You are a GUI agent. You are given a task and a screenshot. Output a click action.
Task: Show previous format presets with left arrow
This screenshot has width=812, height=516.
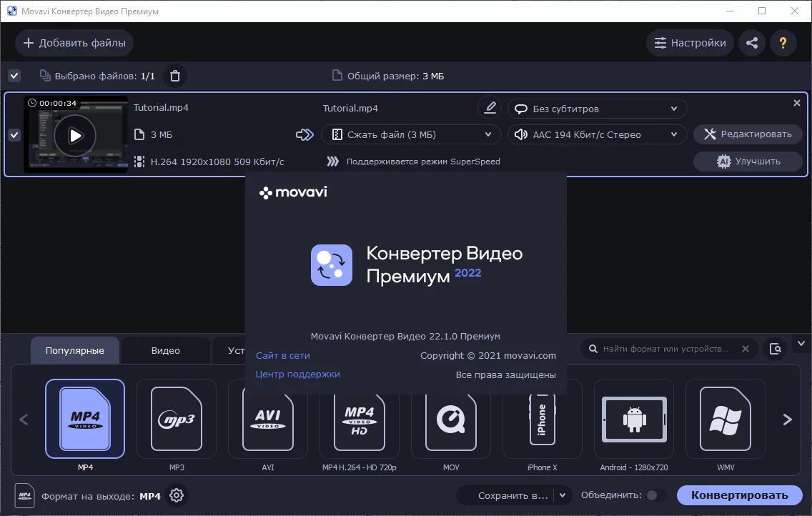pyautogui.click(x=24, y=420)
